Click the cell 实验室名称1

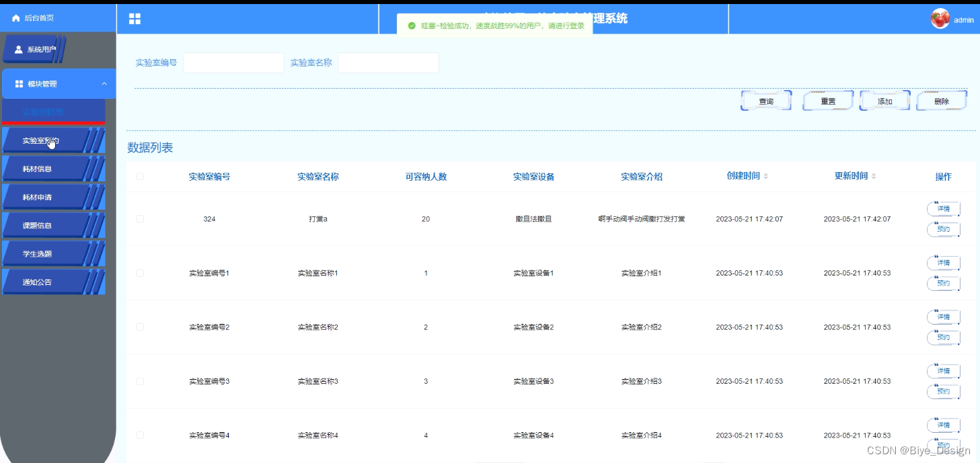pos(317,273)
